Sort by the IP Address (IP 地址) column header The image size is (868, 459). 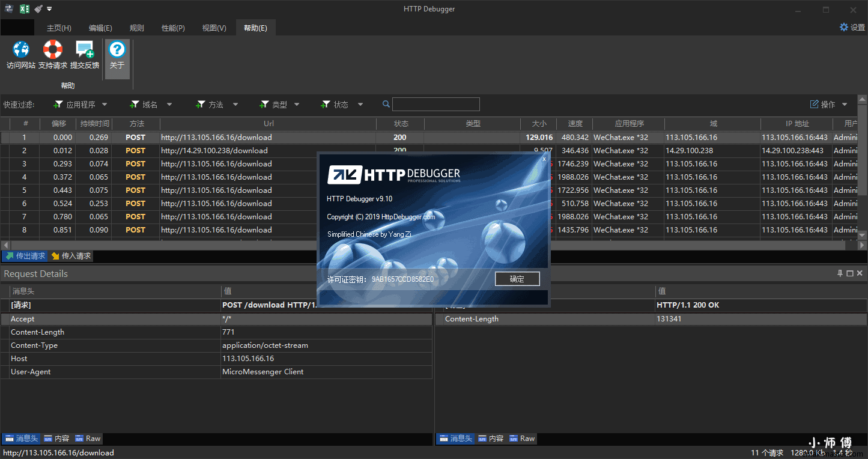(x=797, y=124)
